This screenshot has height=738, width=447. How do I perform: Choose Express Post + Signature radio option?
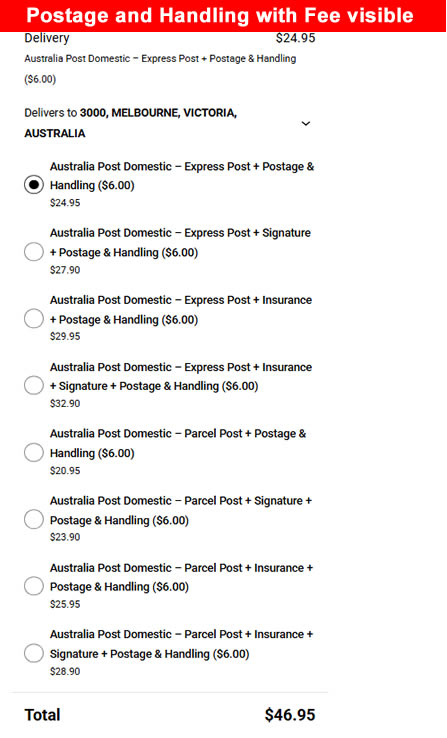pos(34,251)
